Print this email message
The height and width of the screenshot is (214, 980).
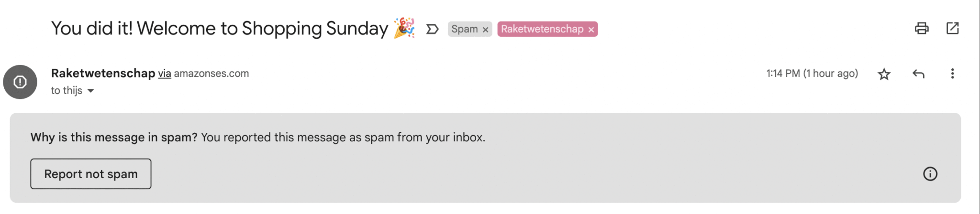pyautogui.click(x=922, y=29)
